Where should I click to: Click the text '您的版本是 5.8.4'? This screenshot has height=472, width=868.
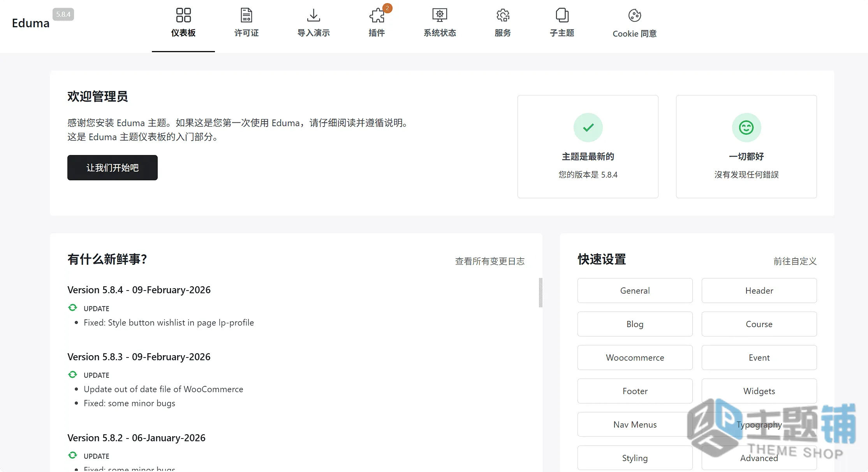tap(588, 174)
